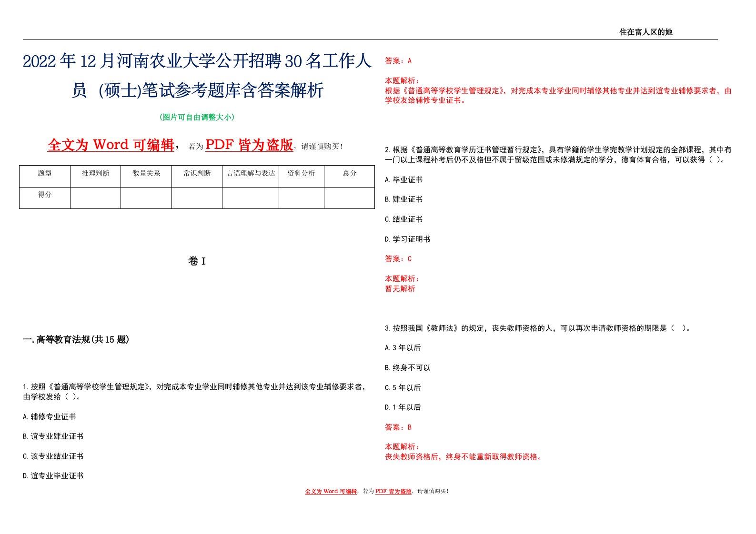Select option C.结业证书
Screen dimensions: 756x534
tap(404, 219)
